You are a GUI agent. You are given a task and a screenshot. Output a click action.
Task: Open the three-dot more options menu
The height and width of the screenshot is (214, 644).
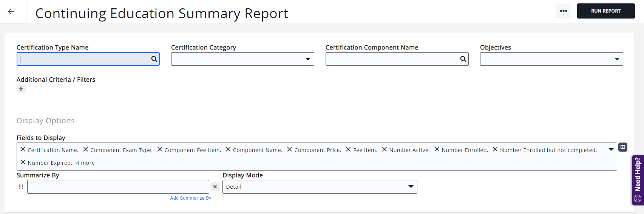point(563,11)
